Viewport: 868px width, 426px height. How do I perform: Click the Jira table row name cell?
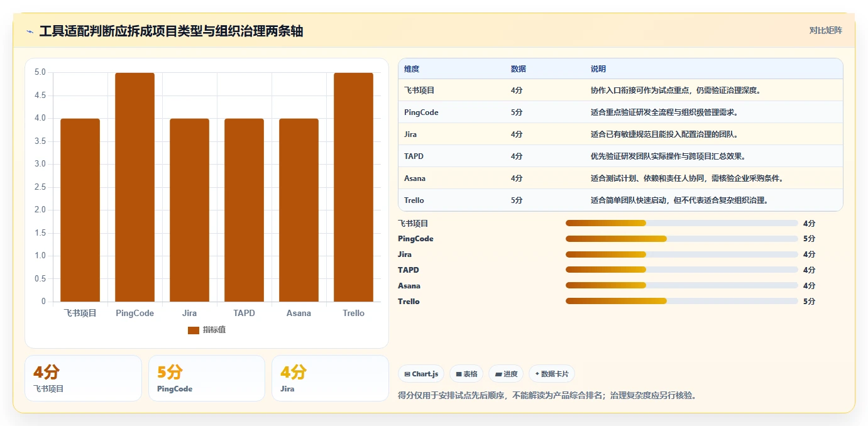click(410, 134)
